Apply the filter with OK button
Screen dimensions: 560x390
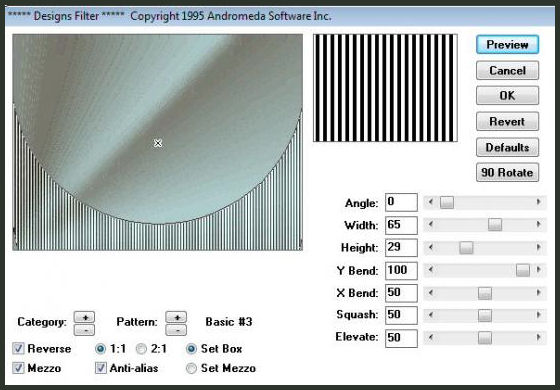pyautogui.click(x=507, y=95)
